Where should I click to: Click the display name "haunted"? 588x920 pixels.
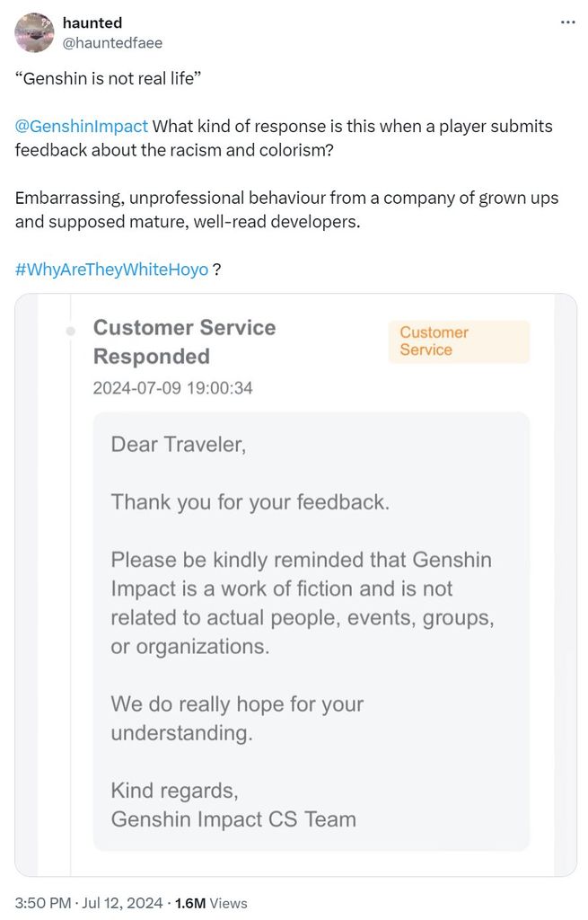(92, 22)
